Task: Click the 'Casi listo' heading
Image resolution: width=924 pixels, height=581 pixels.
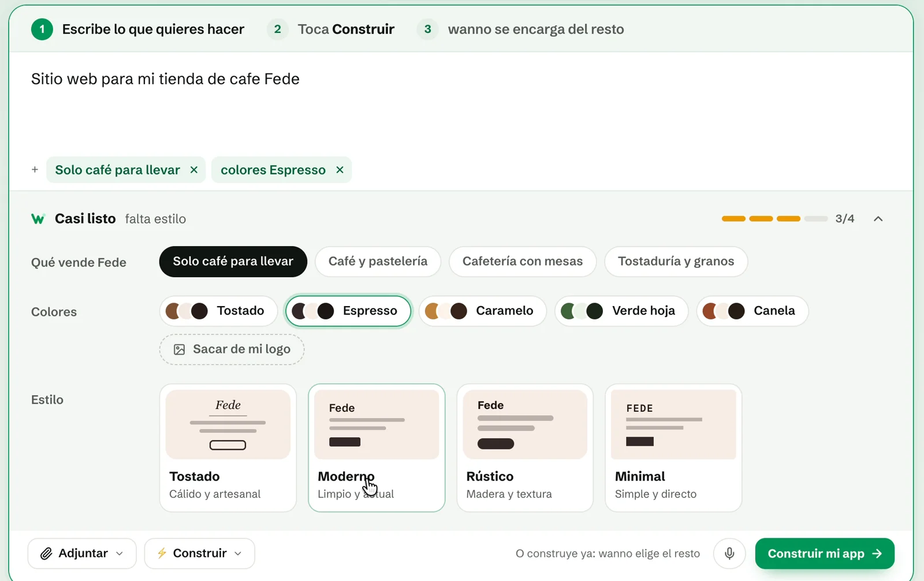Action: click(85, 219)
